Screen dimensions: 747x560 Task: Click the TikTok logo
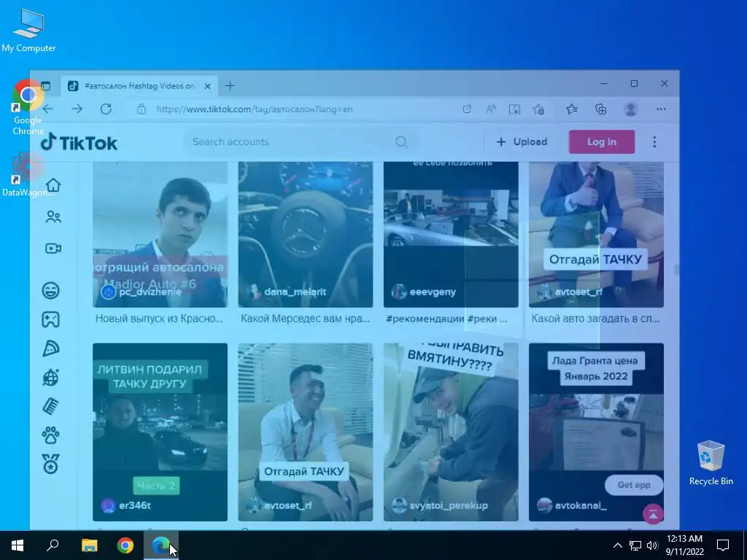(79, 142)
